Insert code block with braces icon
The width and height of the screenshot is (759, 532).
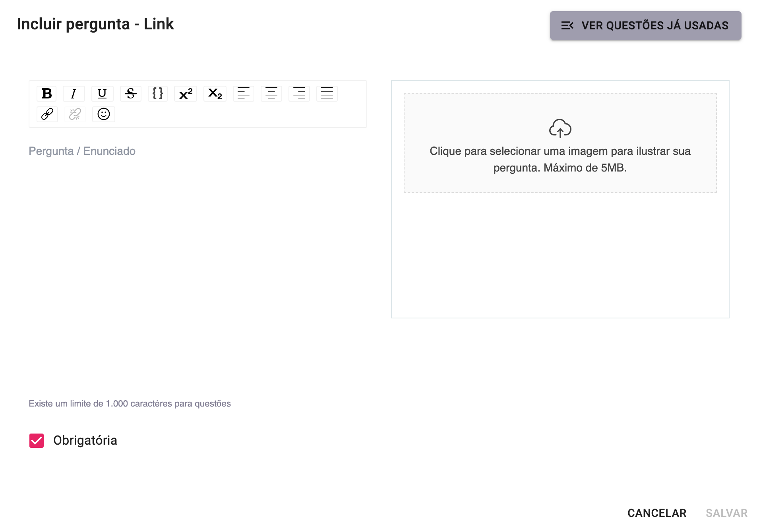coord(158,94)
